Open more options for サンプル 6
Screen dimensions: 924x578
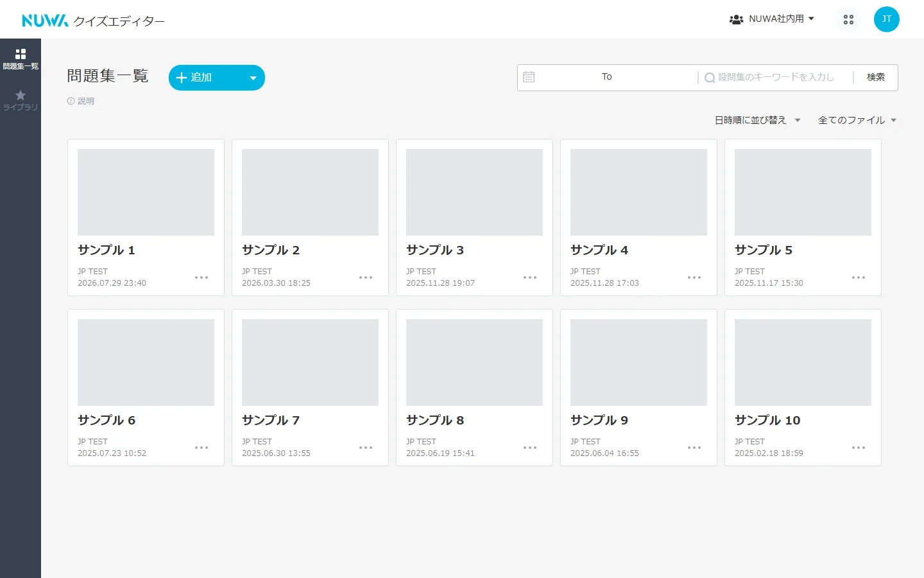201,448
